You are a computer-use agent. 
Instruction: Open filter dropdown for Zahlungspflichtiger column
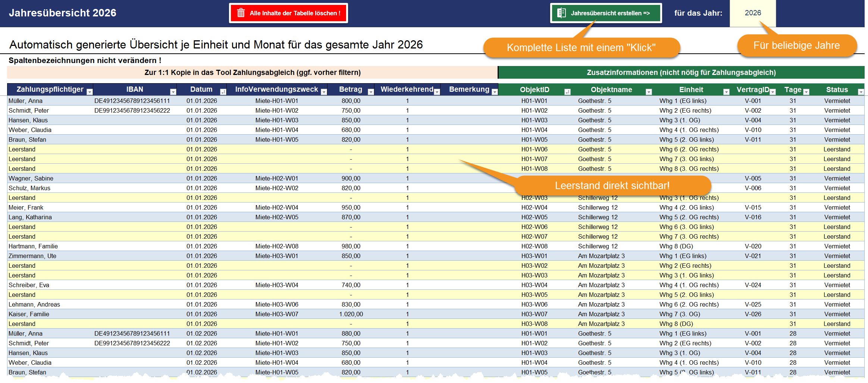[90, 92]
